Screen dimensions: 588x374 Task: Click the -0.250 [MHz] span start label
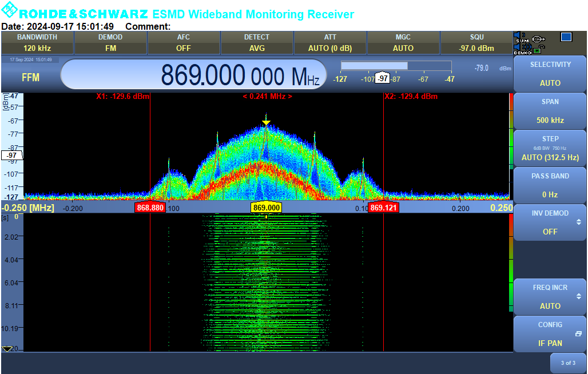[28, 208]
